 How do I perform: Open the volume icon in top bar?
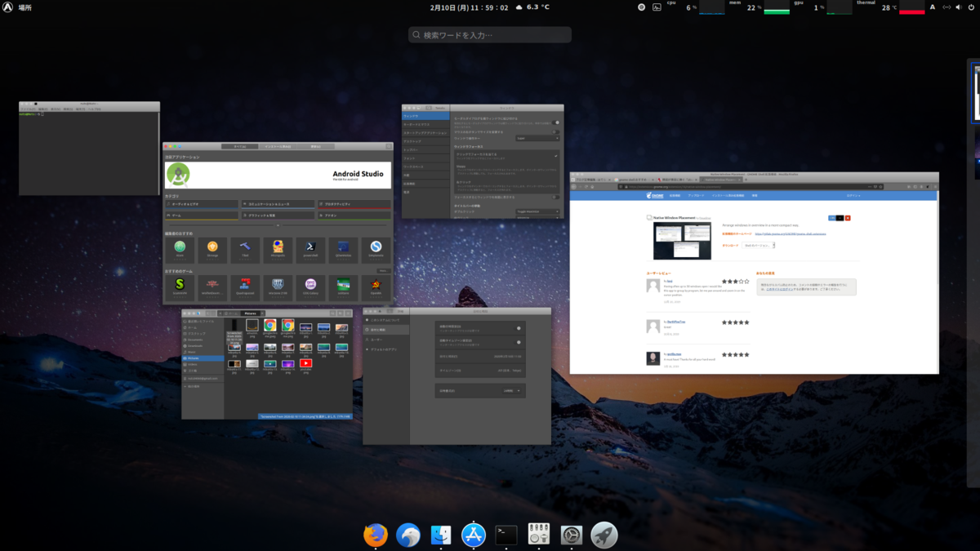959,7
